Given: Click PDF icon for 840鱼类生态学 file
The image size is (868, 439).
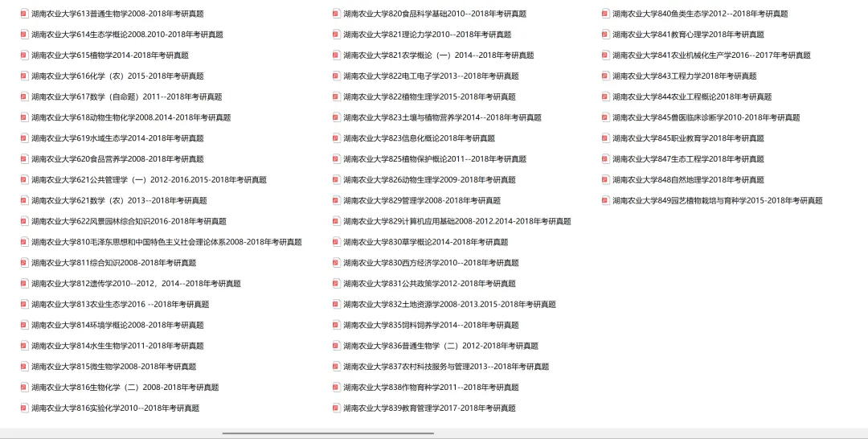Looking at the screenshot, I should [x=606, y=14].
